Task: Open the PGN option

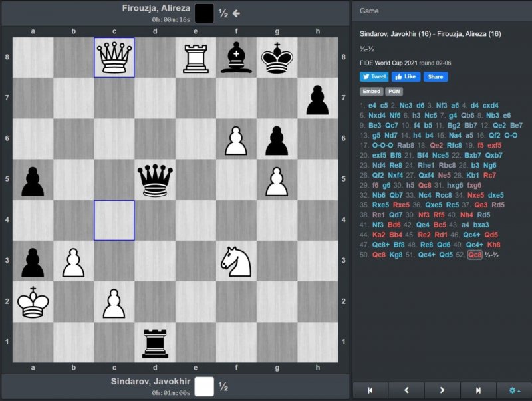Action: point(392,92)
